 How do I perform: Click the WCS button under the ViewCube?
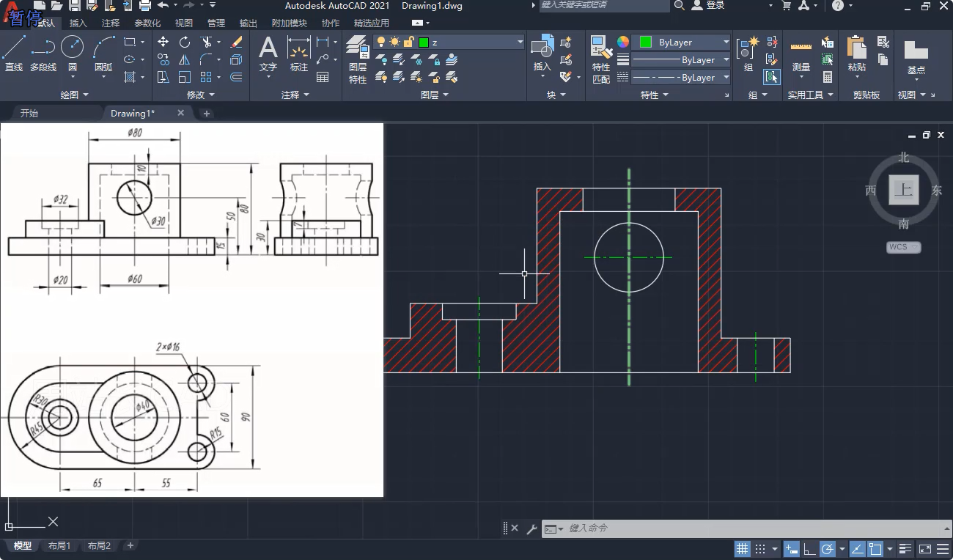[902, 247]
